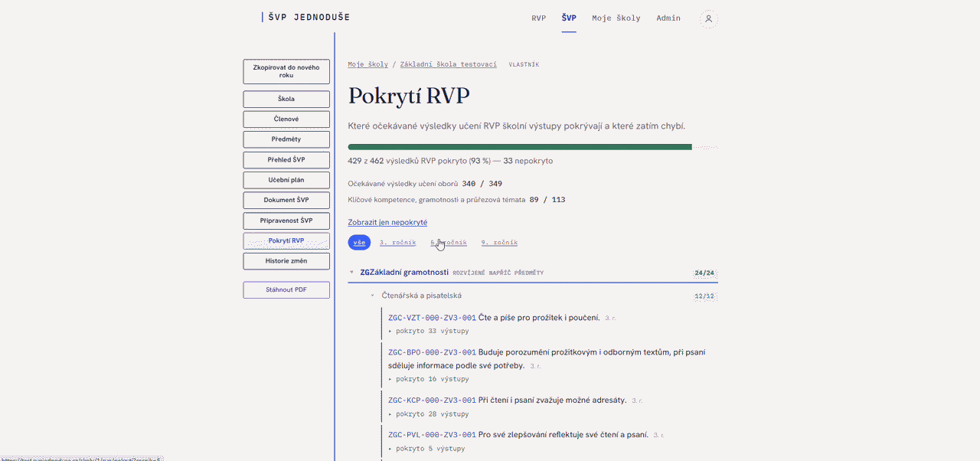Click the RVP coverage progress bar

point(533,147)
